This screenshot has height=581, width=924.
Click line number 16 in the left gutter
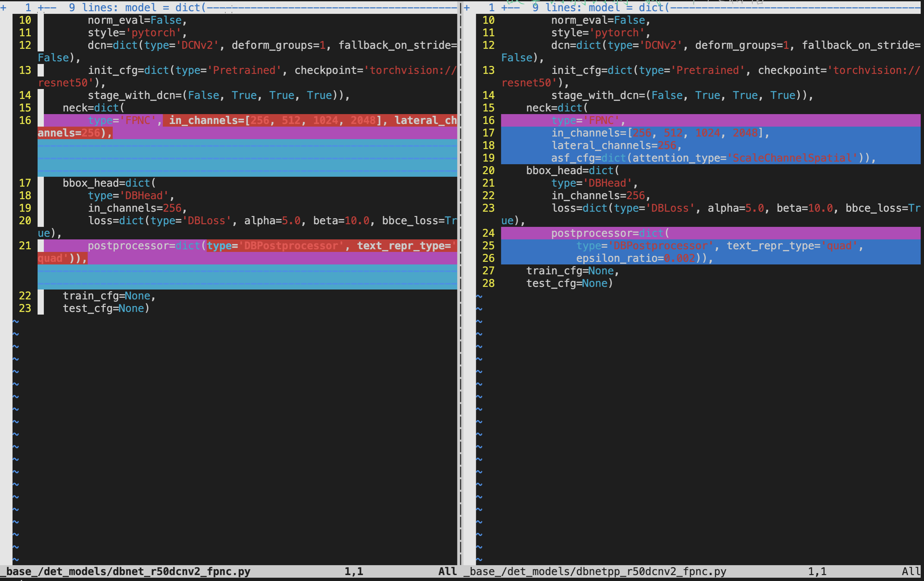tap(25, 120)
